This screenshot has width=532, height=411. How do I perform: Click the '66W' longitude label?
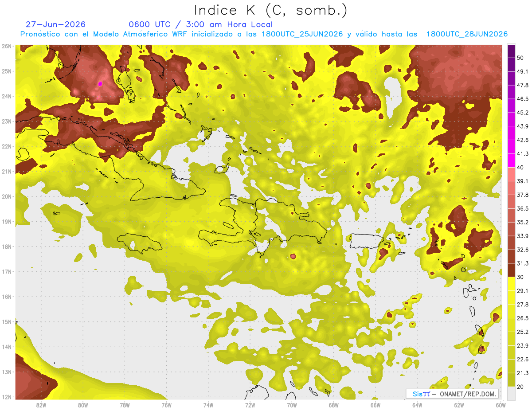click(x=376, y=405)
